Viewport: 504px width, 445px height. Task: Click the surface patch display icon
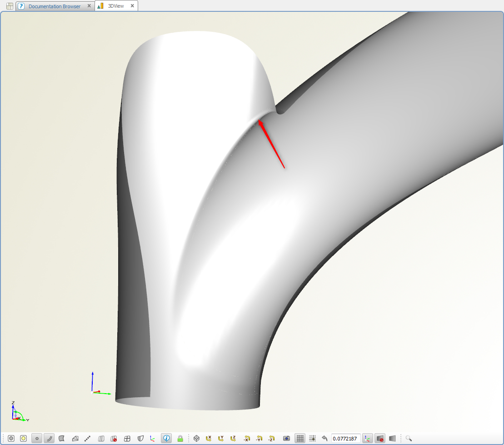[x=62, y=438]
